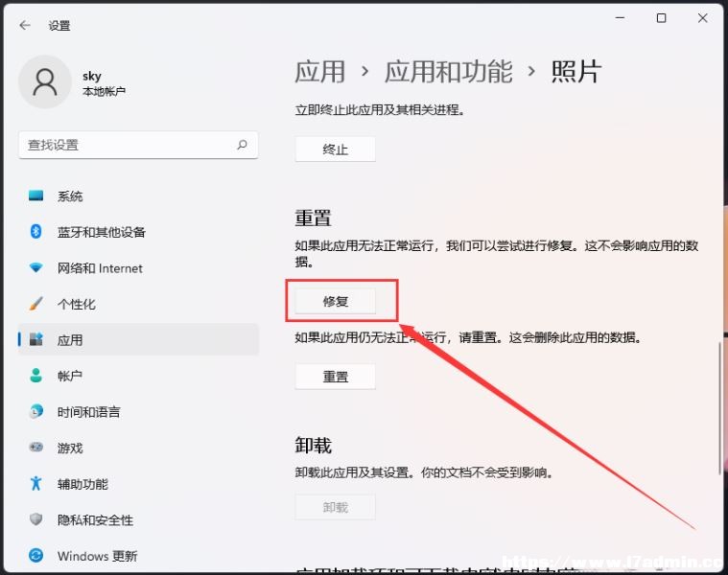Open 应用 label in the sidebar
The image size is (728, 575).
pos(70,340)
